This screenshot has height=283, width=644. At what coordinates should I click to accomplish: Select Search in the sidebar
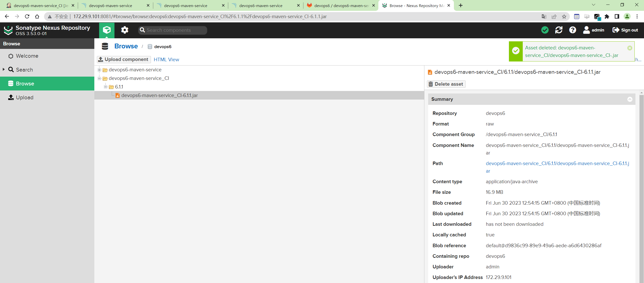(47, 70)
